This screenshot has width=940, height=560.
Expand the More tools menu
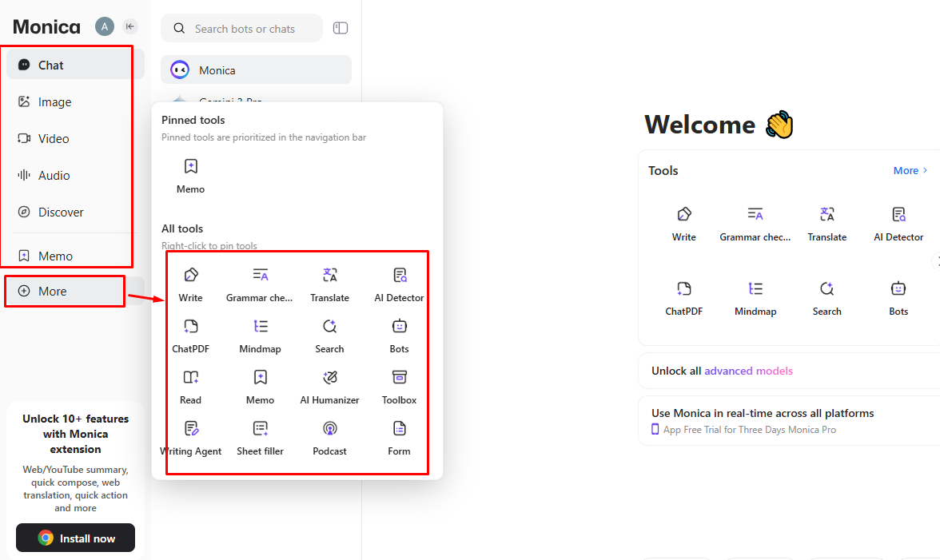(75, 291)
